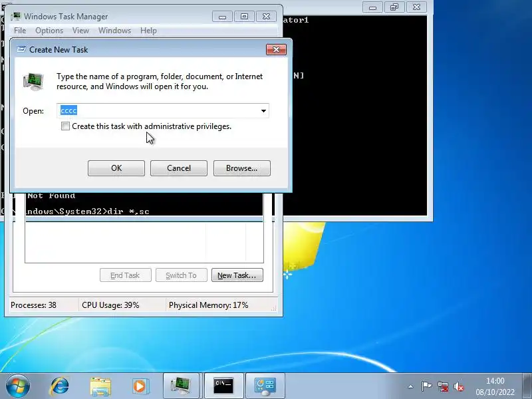
Task: Close the Create New Task dialog
Action: pyautogui.click(x=276, y=49)
